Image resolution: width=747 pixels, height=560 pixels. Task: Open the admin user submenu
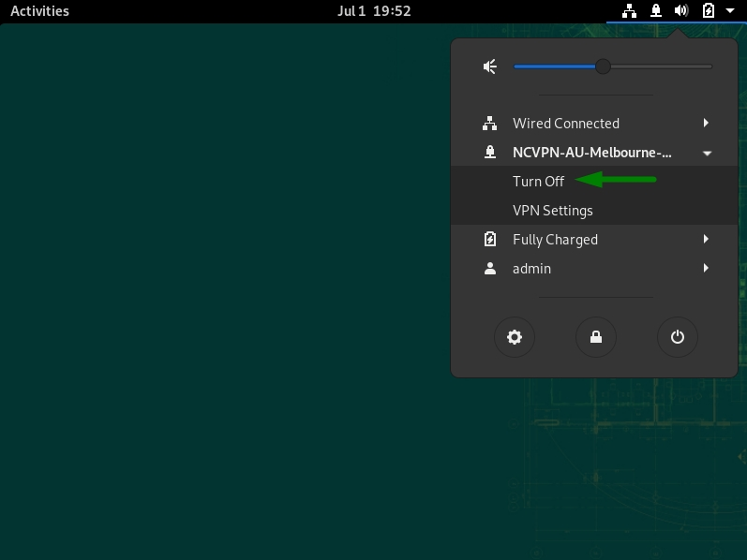click(594, 268)
